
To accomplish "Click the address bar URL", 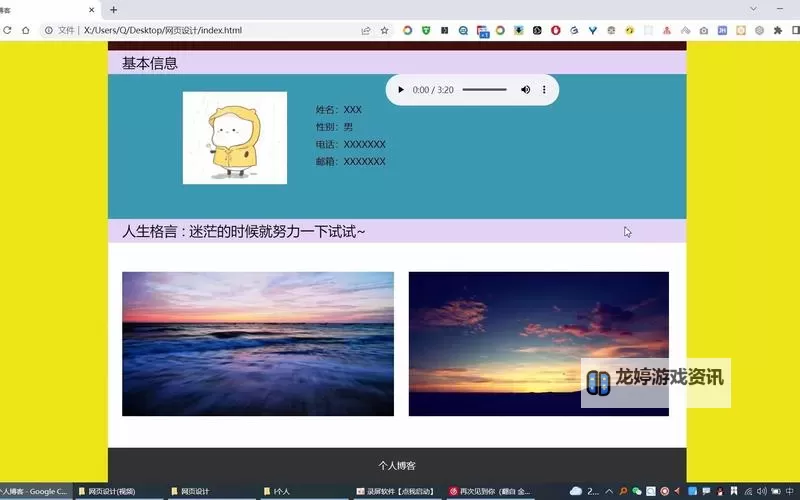I will pos(163,31).
